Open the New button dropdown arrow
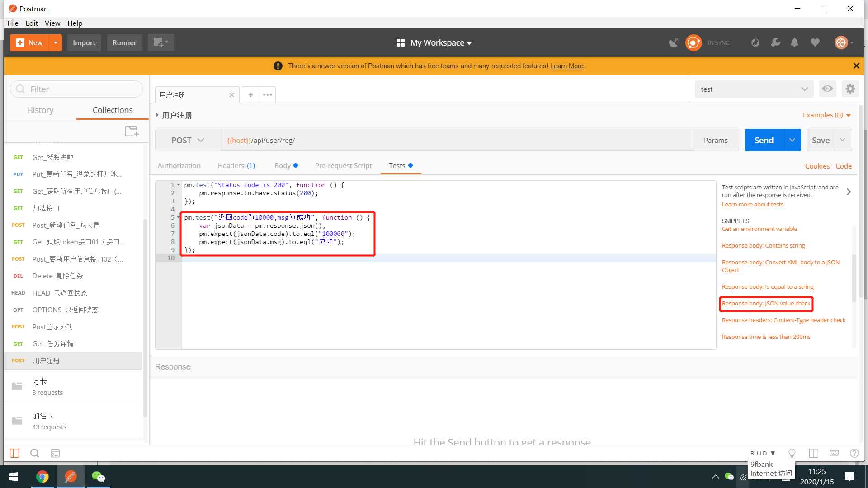The height and width of the screenshot is (488, 868). 55,42
